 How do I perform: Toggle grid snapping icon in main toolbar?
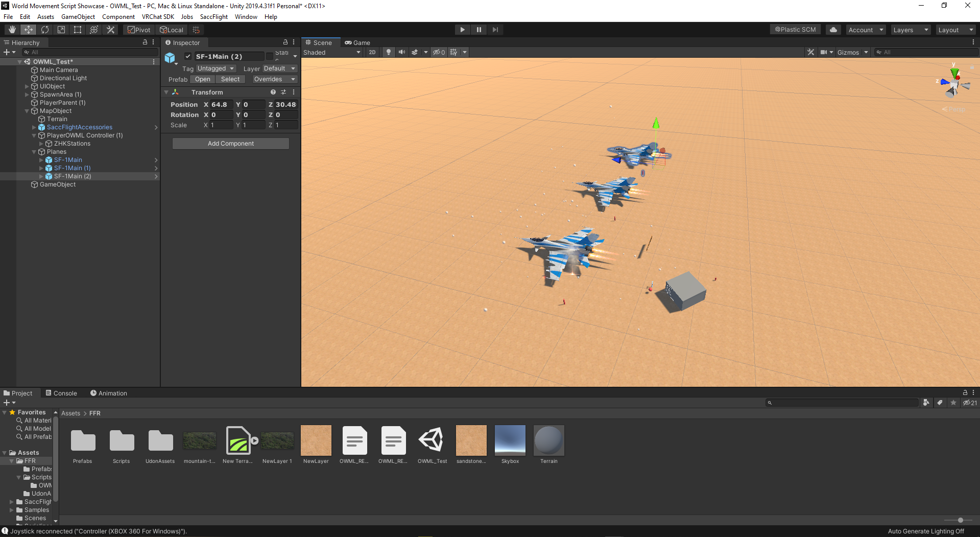[x=196, y=30]
